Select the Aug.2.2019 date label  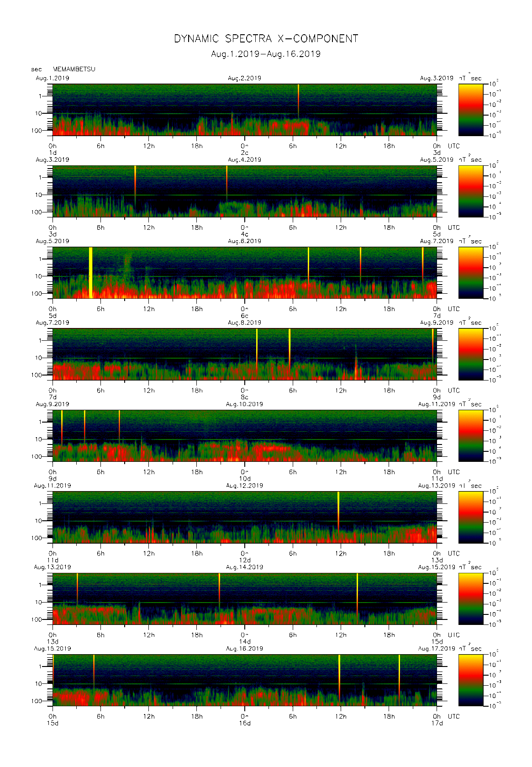point(245,78)
